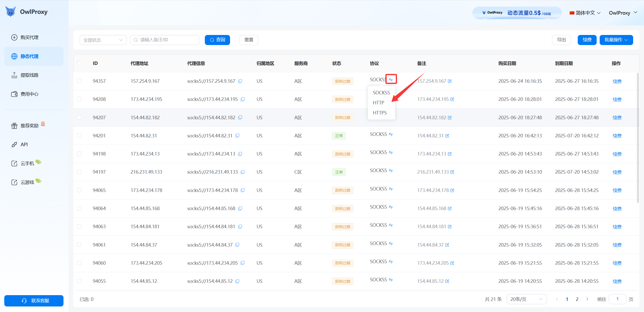This screenshot has height=312, width=644.
Task: Edit the remark for 157.254.9.167
Action: 450,81
